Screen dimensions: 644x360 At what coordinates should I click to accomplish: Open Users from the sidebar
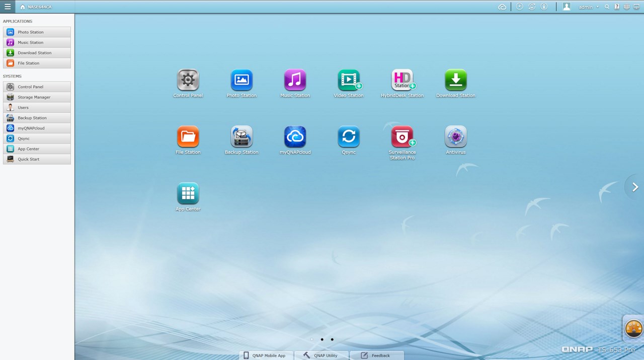click(37, 108)
